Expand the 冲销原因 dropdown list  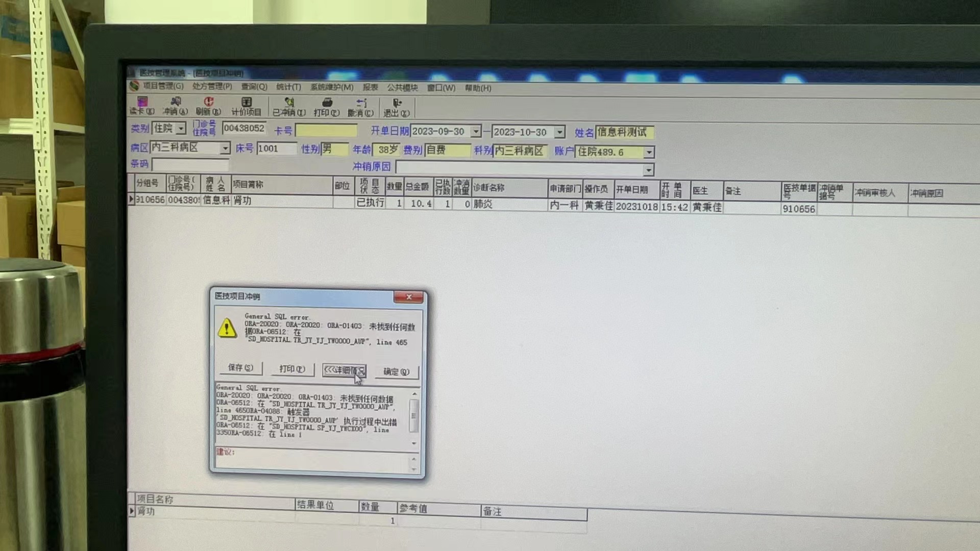[648, 169]
